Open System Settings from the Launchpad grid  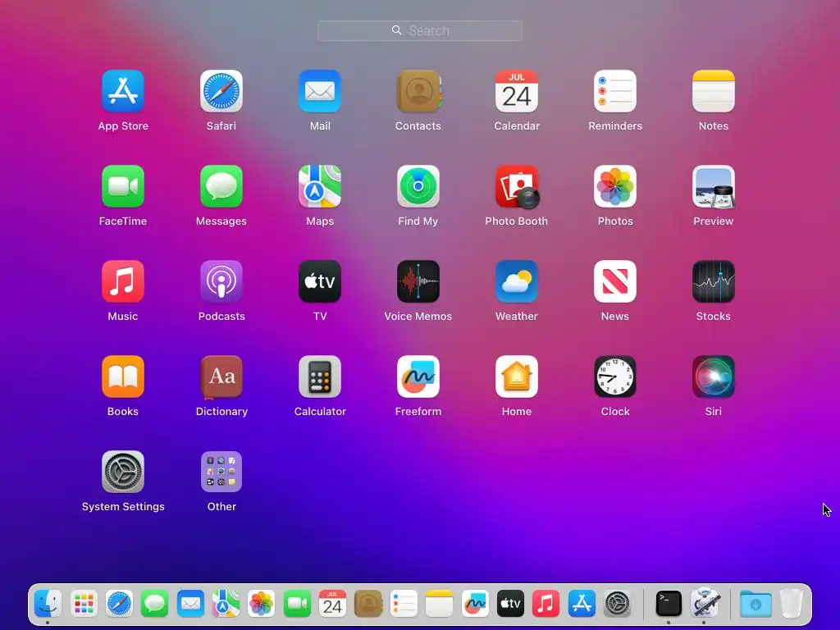(123, 472)
